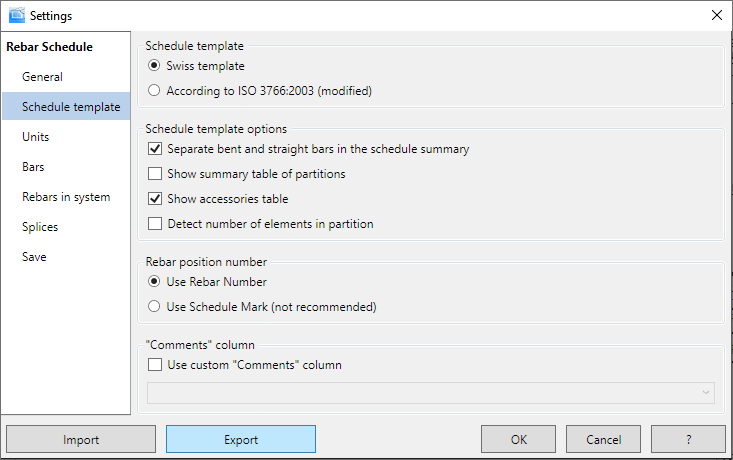
Task: Select According to ISO 3766:2003 template
Action: (154, 91)
